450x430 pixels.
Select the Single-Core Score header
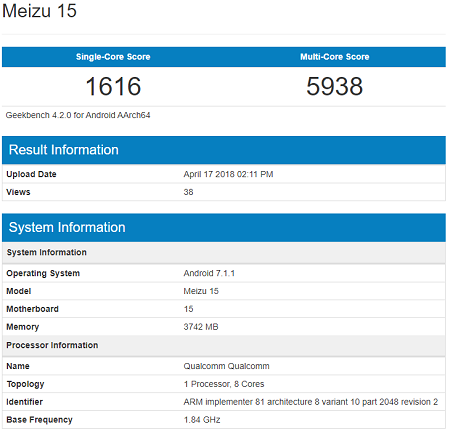click(x=113, y=57)
